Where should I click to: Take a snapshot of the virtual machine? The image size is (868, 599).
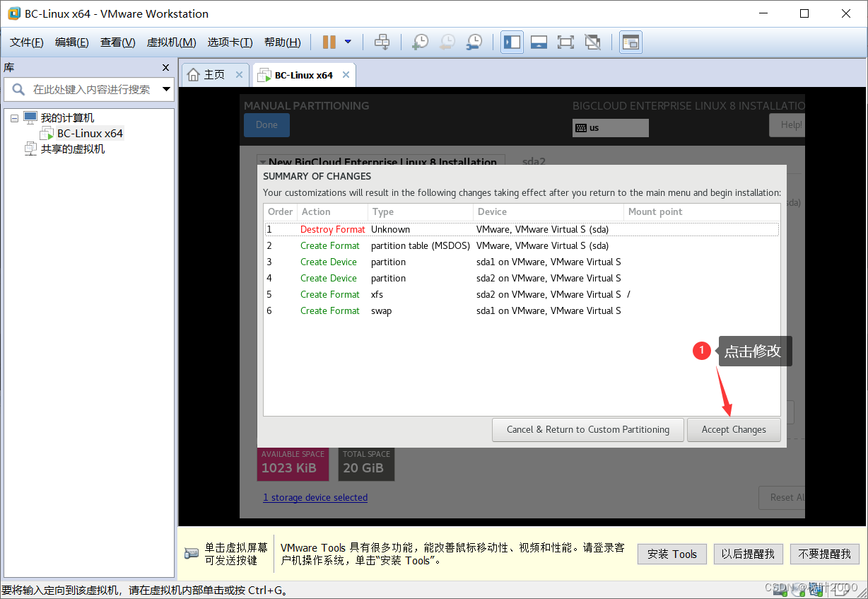(420, 42)
